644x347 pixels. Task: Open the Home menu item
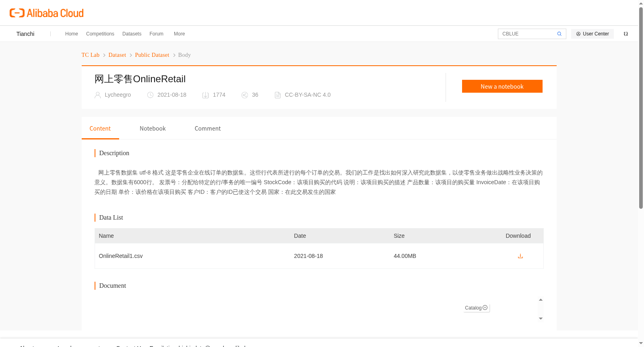click(x=72, y=34)
